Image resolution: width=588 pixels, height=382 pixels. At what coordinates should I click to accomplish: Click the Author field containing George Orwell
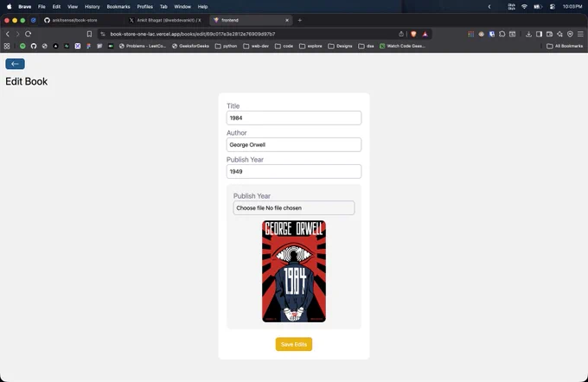pyautogui.click(x=294, y=144)
